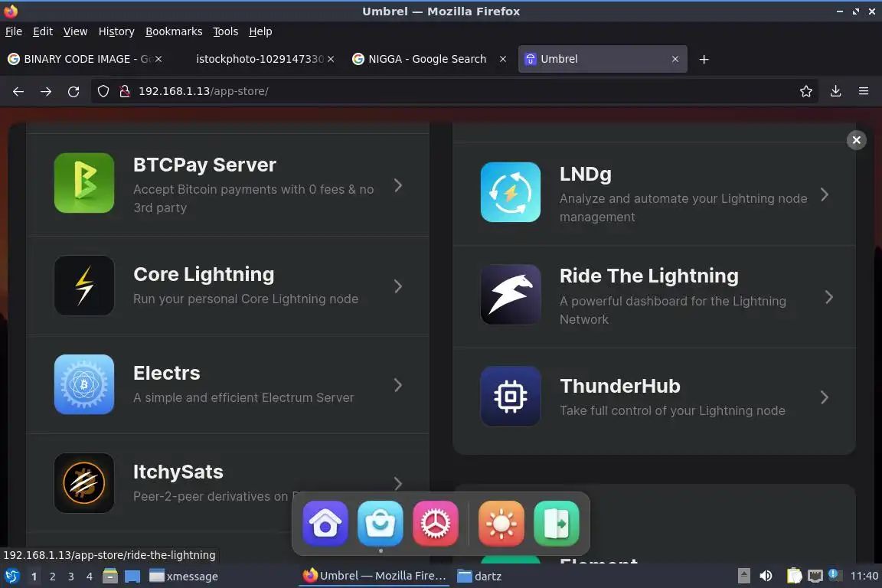Go back to previous page
This screenshot has width=882, height=588.
coord(18,91)
